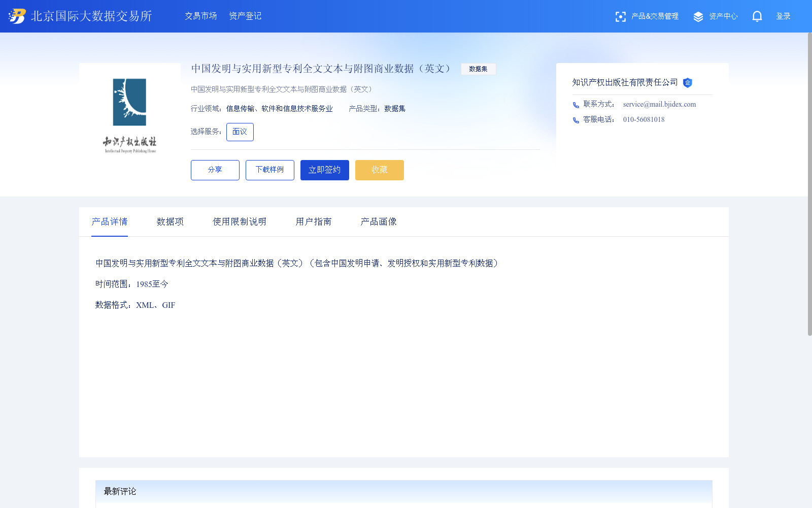The width and height of the screenshot is (812, 508).
Task: Open the 用户指南 tab
Action: pos(314,222)
